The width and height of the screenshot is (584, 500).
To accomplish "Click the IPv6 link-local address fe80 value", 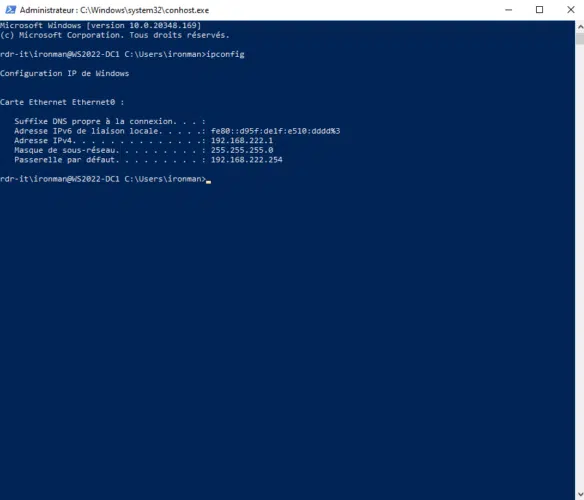I will [x=275, y=131].
